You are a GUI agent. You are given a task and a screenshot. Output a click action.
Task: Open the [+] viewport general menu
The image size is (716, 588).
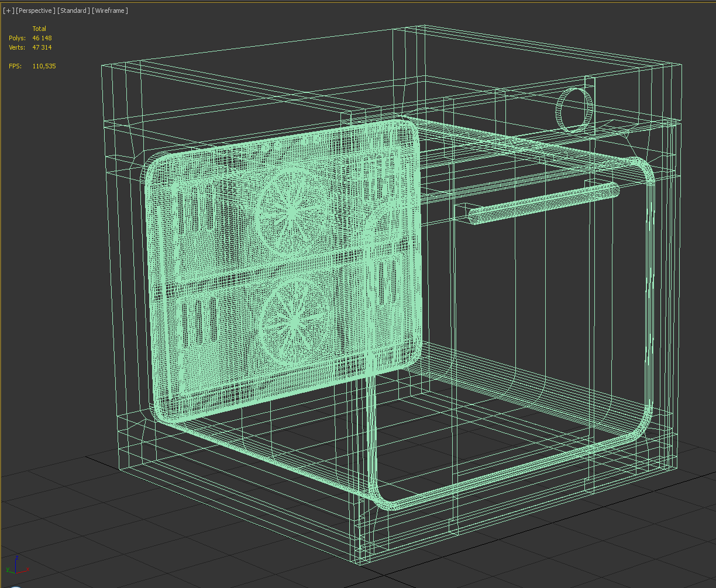tap(8, 11)
